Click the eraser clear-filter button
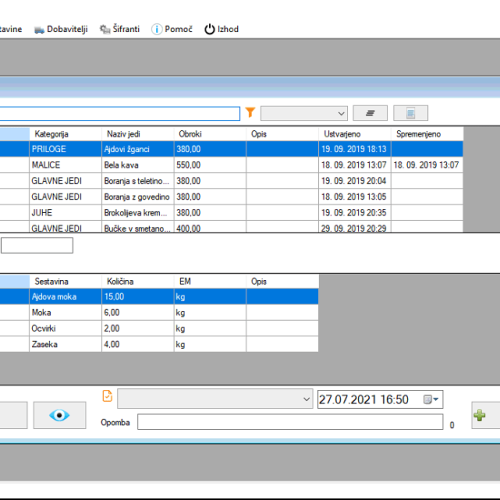Viewport: 500px width, 500px height. click(370, 113)
